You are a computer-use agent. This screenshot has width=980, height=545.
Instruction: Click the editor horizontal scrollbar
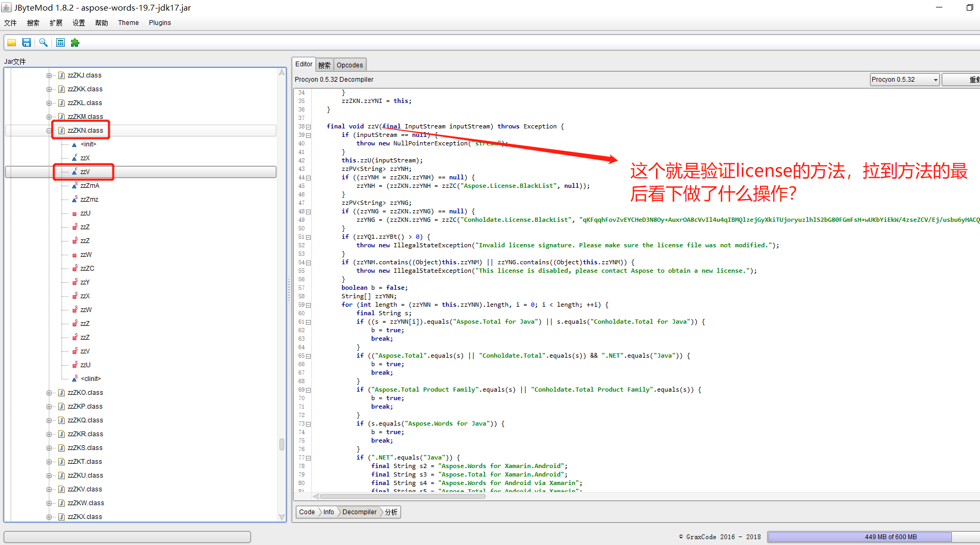403,497
